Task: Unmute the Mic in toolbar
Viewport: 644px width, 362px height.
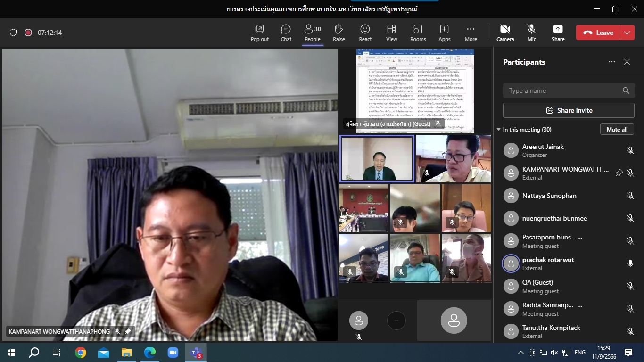Action: coord(531,33)
